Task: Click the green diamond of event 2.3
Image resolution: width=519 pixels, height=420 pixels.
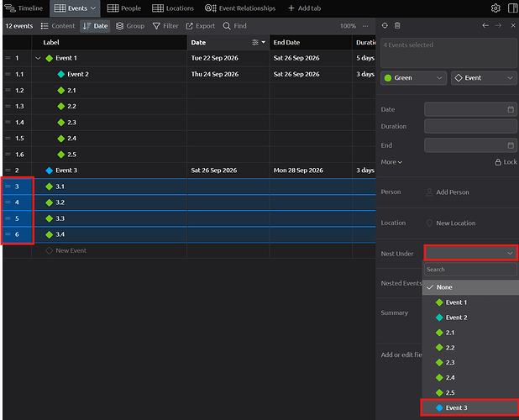Action: click(x=61, y=123)
